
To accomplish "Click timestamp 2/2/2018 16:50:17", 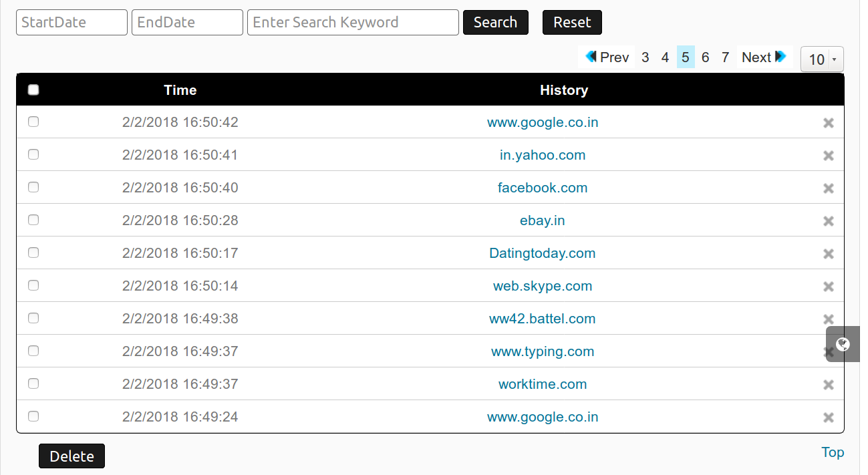I will pos(180,253).
